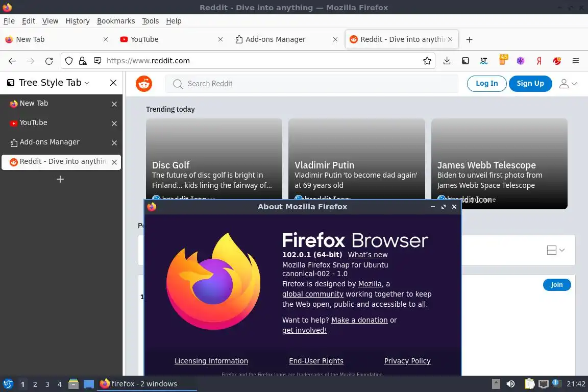The height and width of the screenshot is (392, 588).
Task: Open the File menu
Action: (9, 21)
